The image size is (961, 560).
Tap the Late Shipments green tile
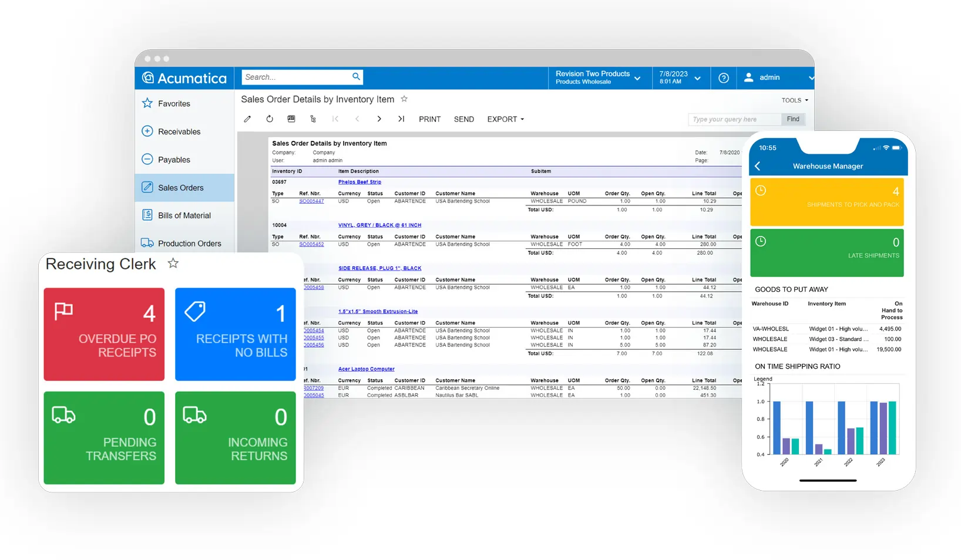click(x=826, y=252)
